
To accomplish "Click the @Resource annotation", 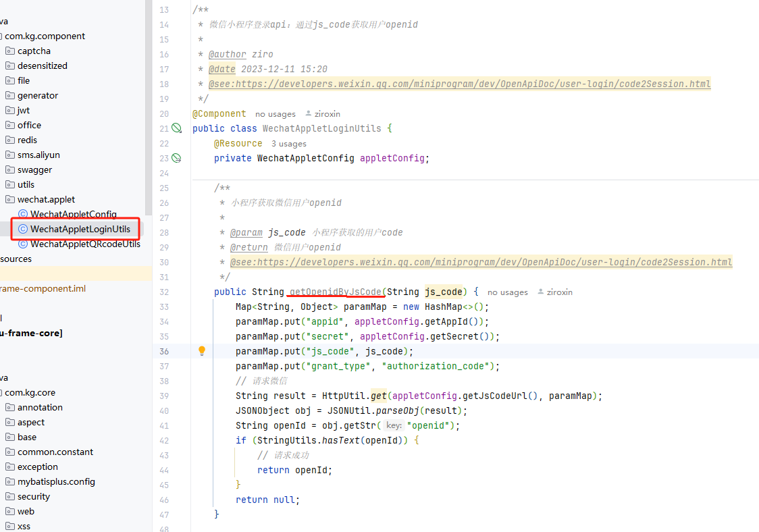I will (x=238, y=143).
